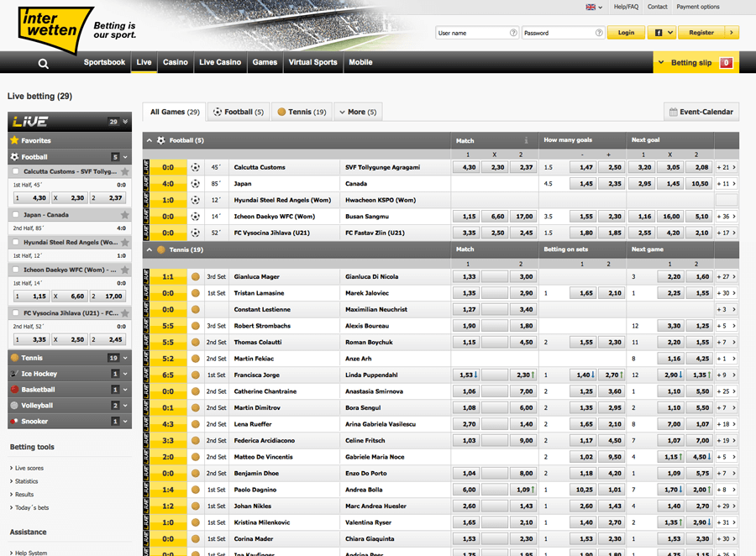
Task: Open the search magnifier icon
Action: 44,64
